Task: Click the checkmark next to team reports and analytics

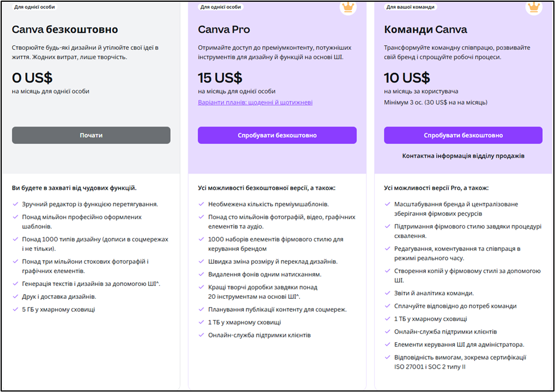Action: pyautogui.click(x=388, y=292)
